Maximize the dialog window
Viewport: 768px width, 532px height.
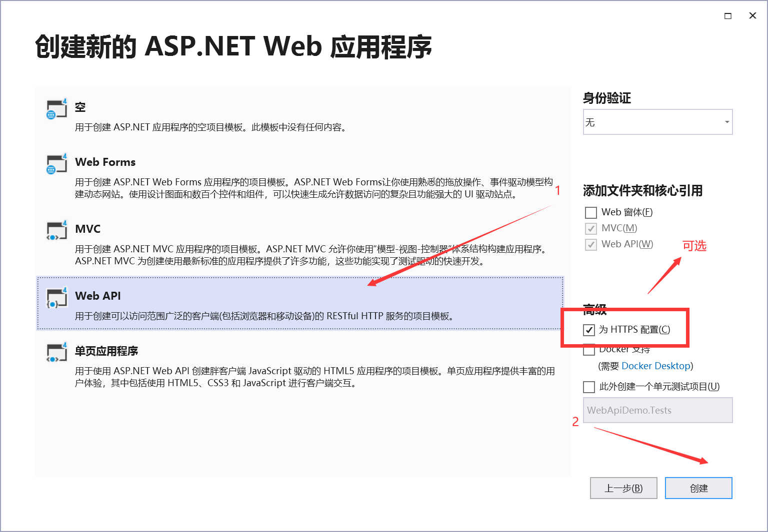(x=728, y=16)
